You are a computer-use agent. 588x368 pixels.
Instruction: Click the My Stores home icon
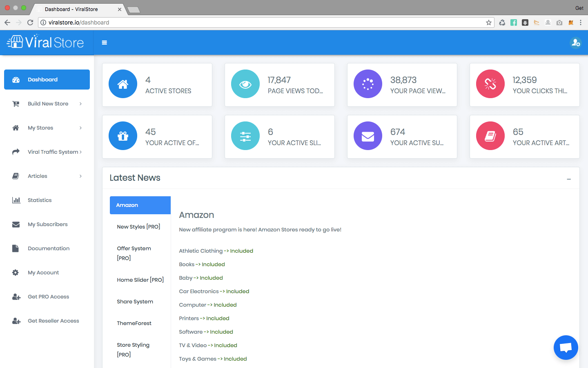click(x=16, y=128)
